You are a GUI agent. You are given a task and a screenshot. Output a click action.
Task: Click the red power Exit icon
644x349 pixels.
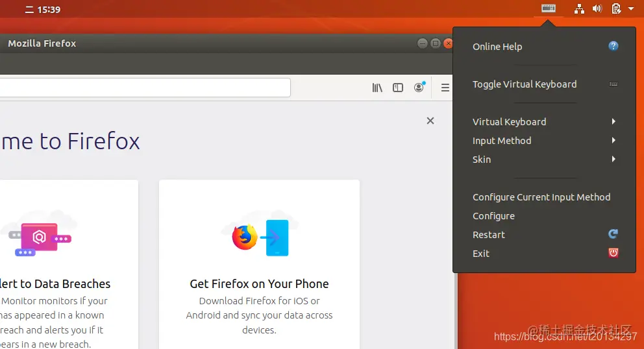613,252
